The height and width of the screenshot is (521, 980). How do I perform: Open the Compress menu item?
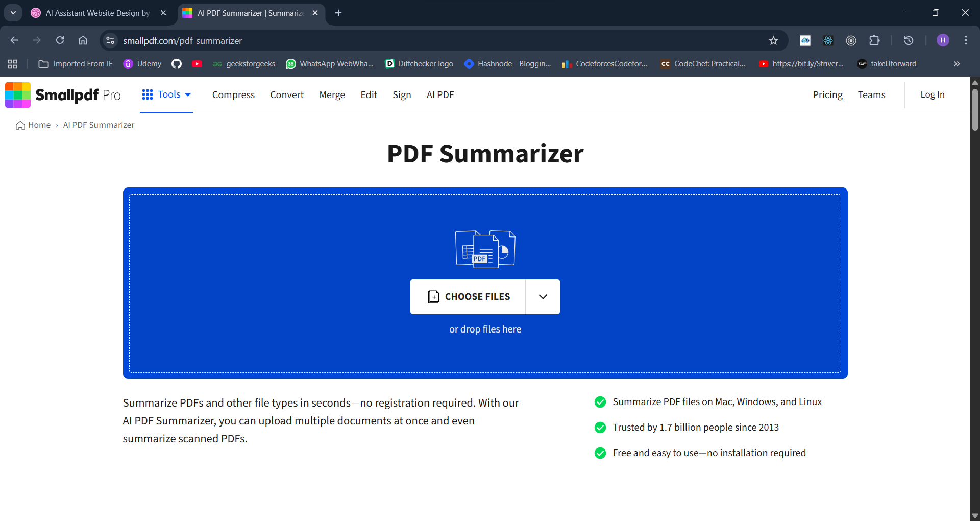[233, 95]
